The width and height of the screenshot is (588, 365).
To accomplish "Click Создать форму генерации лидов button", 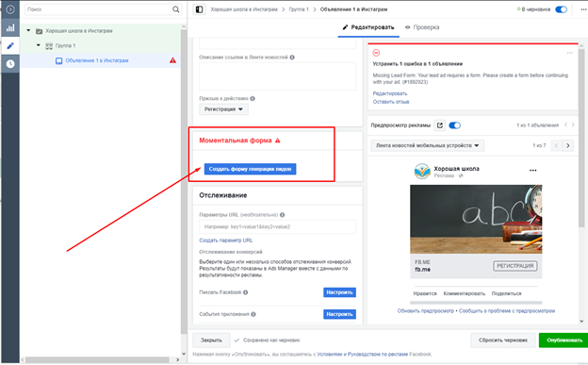I will tap(250, 170).
